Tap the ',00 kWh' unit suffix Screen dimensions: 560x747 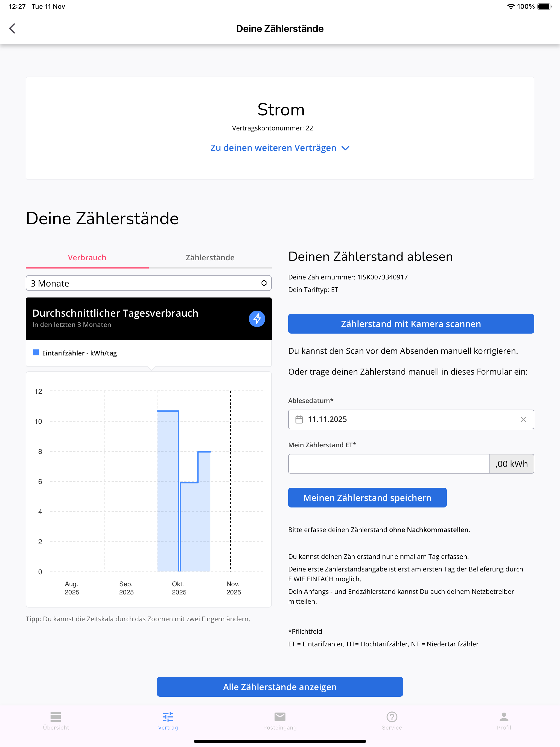(512, 464)
